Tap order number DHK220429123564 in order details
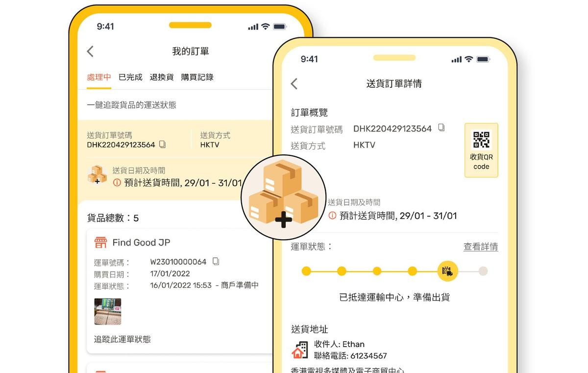 [x=392, y=128]
